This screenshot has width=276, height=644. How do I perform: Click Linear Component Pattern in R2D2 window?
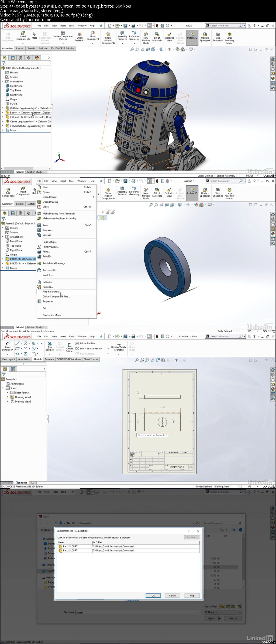pos(63,36)
